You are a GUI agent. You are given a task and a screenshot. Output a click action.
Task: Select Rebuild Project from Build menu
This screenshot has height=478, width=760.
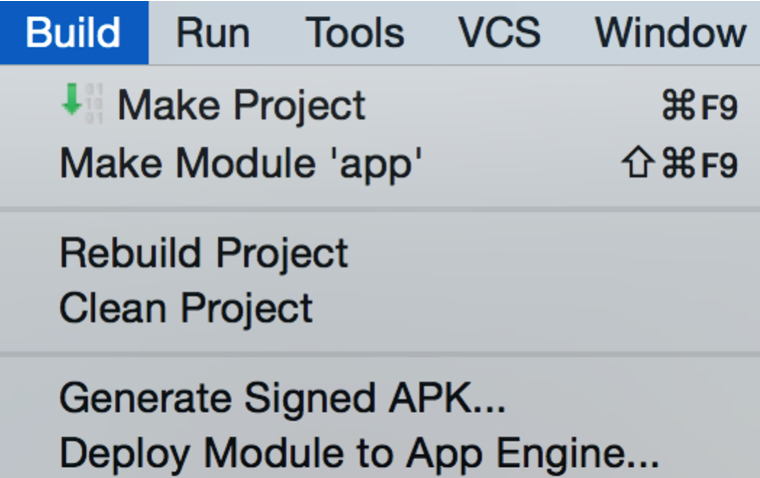(380, 253)
